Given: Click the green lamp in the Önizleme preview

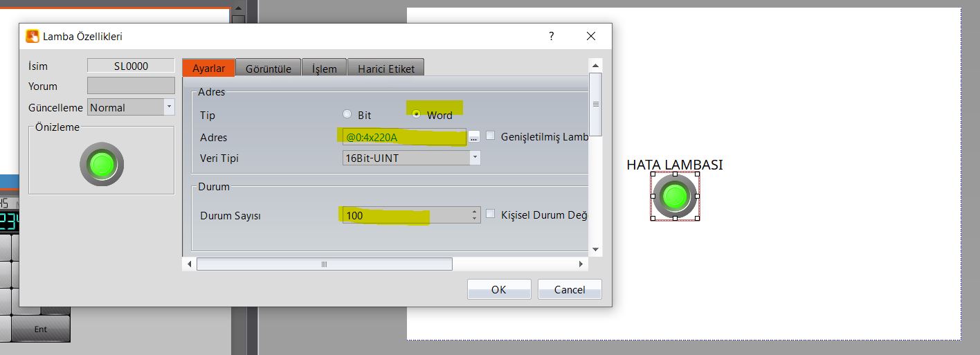Looking at the screenshot, I should click(102, 165).
